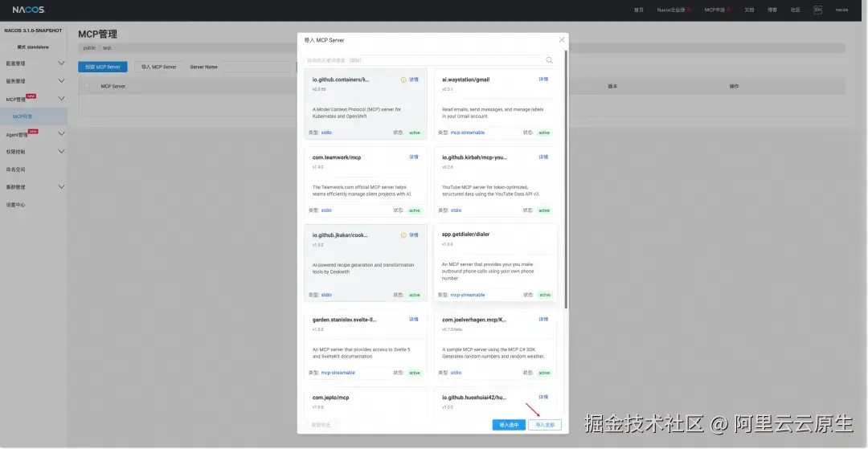Open Nacos企业版 in top navigation
Image resolution: width=868 pixels, height=449 pixels.
click(x=671, y=10)
